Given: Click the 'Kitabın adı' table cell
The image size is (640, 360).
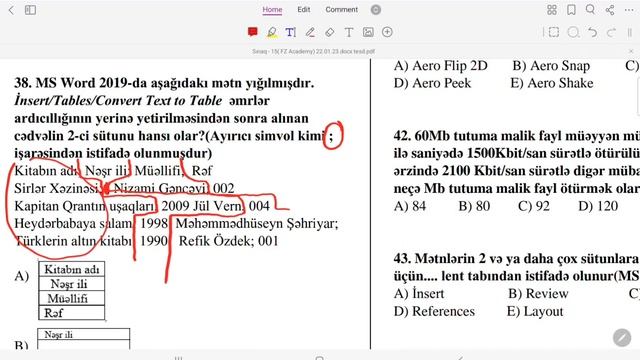Looking at the screenshot, I should point(71,269).
